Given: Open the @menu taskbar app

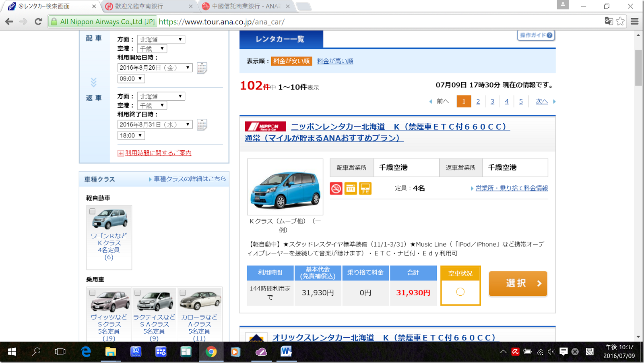Looking at the screenshot, I should pyautogui.click(x=136, y=352).
